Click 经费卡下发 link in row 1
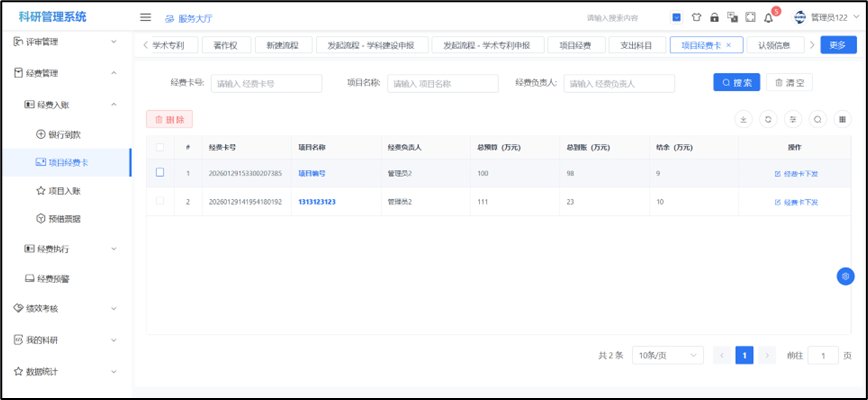 click(x=796, y=173)
